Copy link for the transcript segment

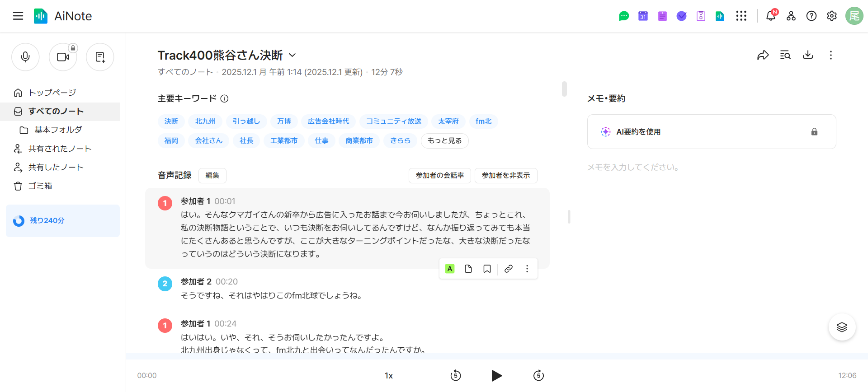(509, 269)
